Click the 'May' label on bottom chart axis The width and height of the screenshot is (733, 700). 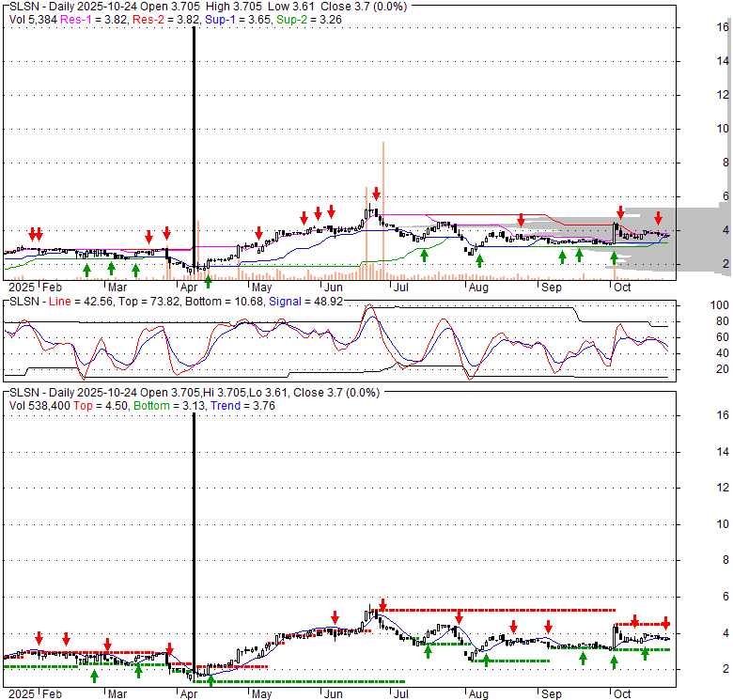pos(261,694)
